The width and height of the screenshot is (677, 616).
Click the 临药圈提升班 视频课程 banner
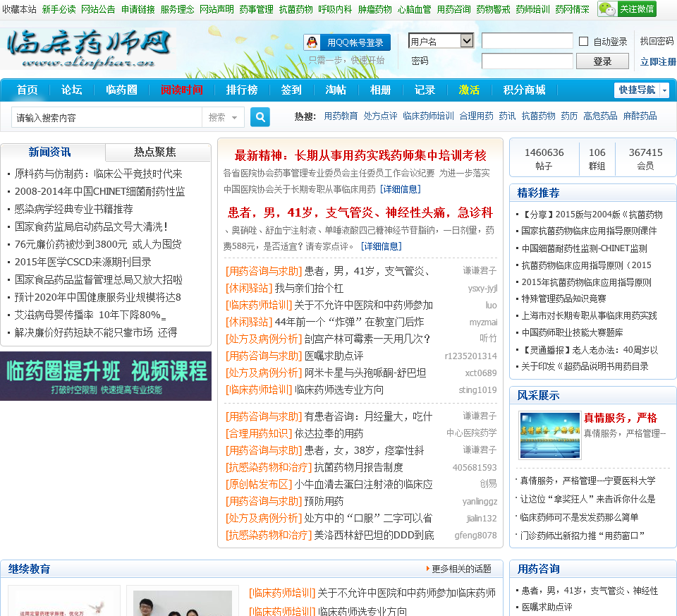pos(106,376)
